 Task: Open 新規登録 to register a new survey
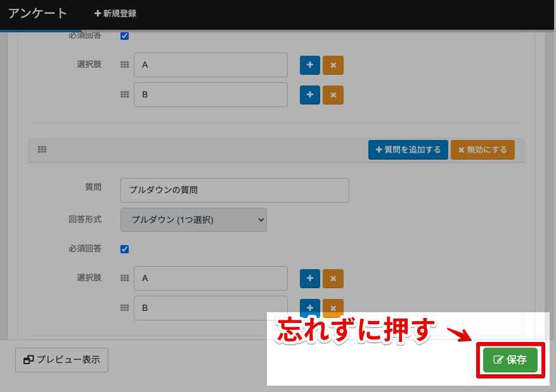coord(115,13)
